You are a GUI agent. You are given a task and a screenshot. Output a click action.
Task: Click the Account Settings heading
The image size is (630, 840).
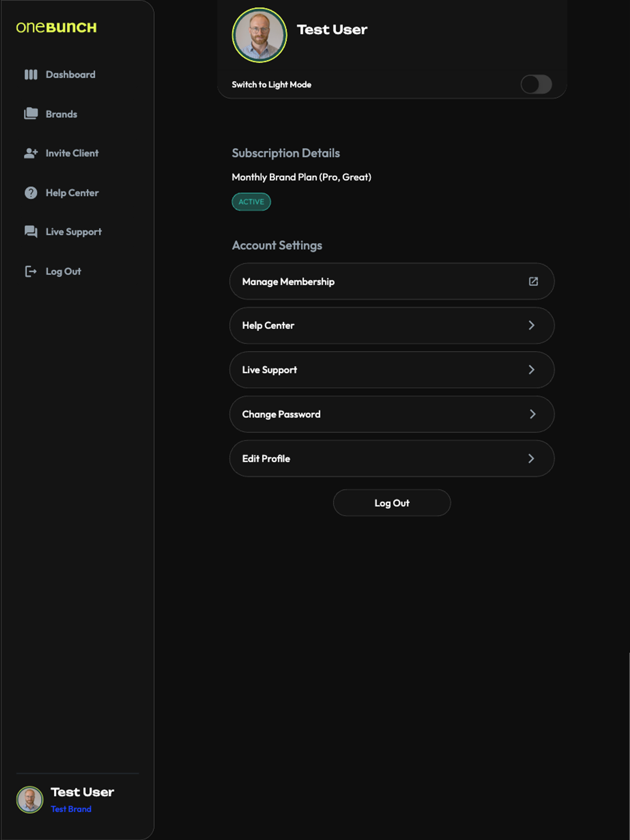pos(277,245)
